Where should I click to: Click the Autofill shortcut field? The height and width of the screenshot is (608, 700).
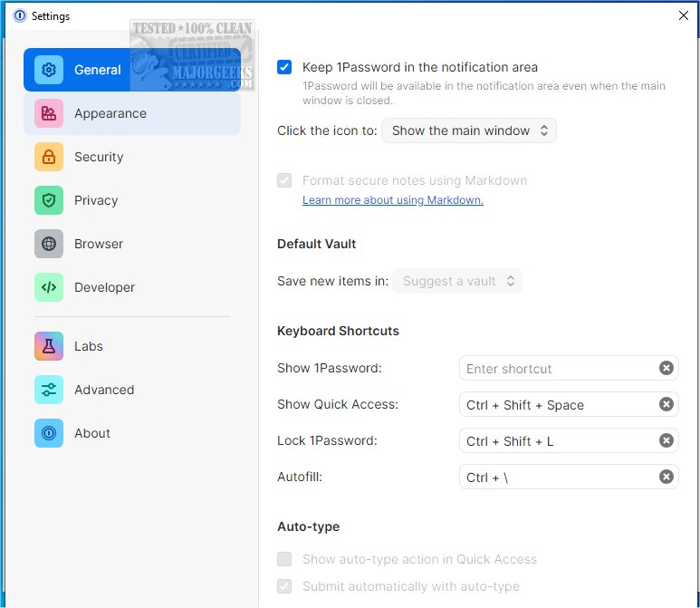[557, 478]
